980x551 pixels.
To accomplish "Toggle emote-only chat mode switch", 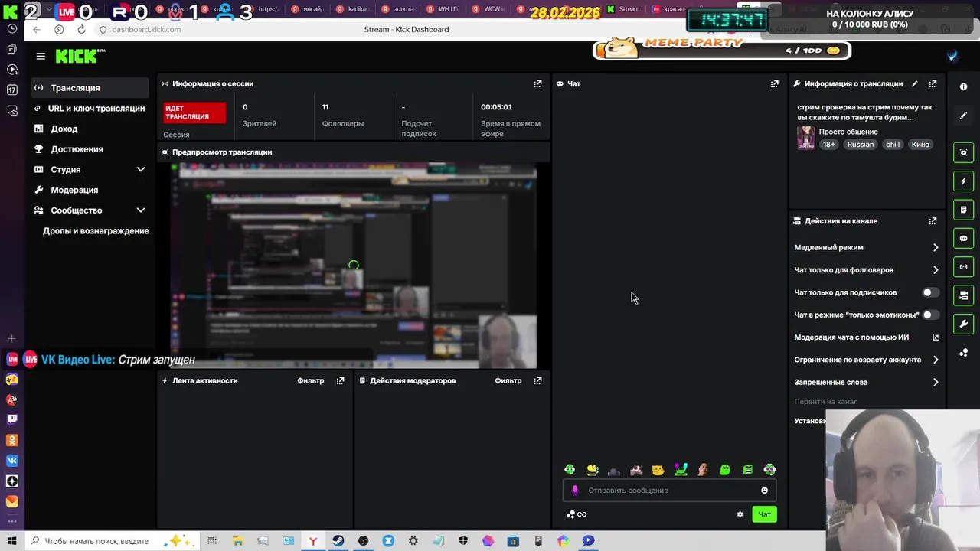I will tap(930, 315).
